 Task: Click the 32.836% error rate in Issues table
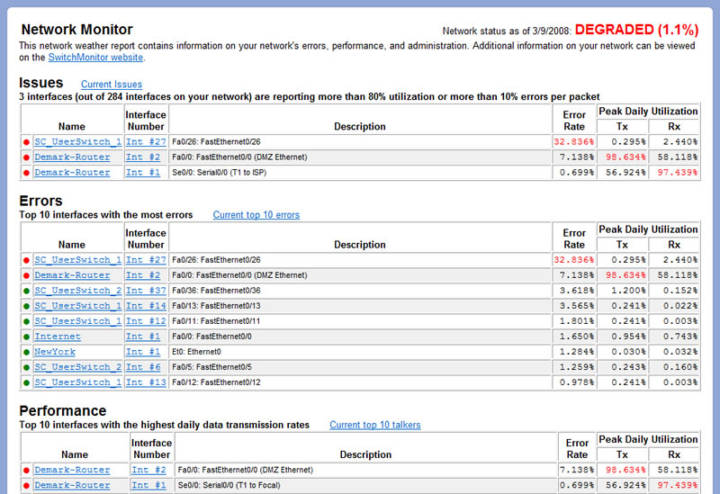(574, 142)
